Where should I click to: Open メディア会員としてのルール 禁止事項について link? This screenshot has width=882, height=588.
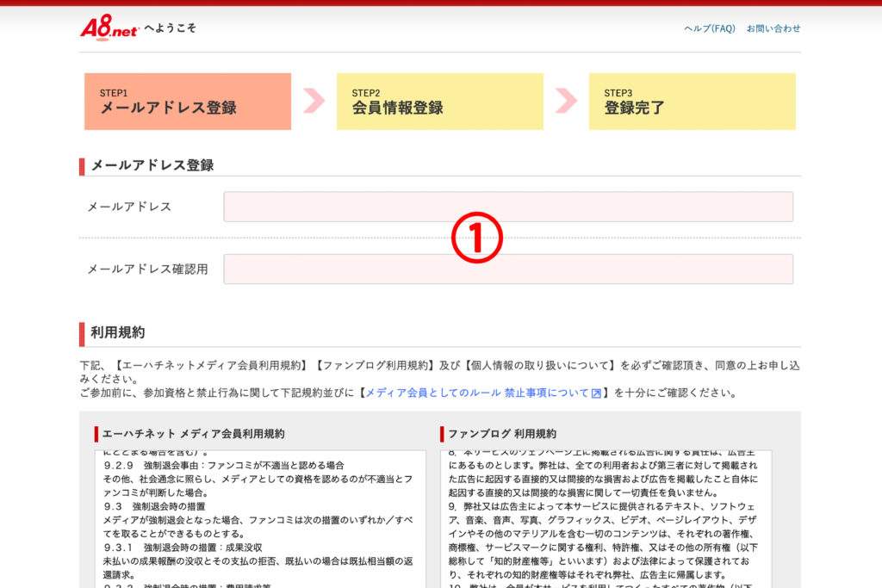point(477,393)
